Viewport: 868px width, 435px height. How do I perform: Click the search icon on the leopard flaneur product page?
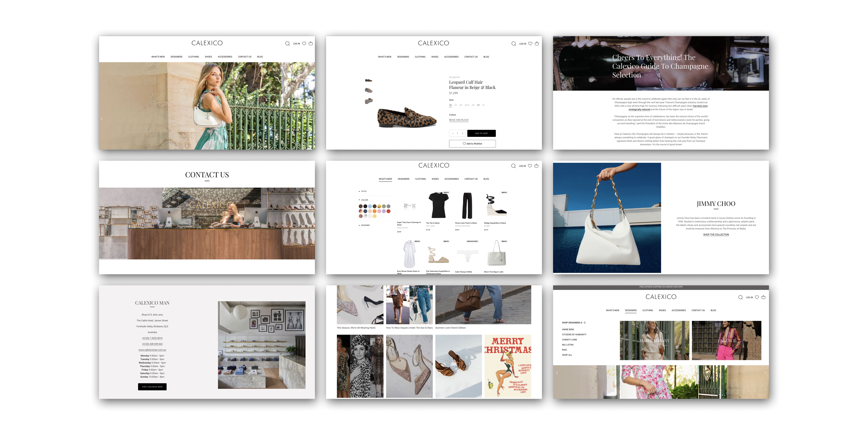514,44
